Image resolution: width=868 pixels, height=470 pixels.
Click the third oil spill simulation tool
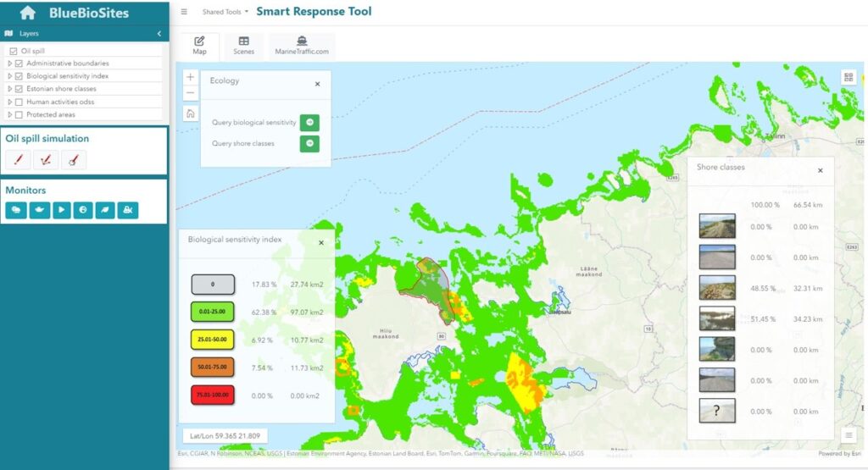(x=73, y=159)
